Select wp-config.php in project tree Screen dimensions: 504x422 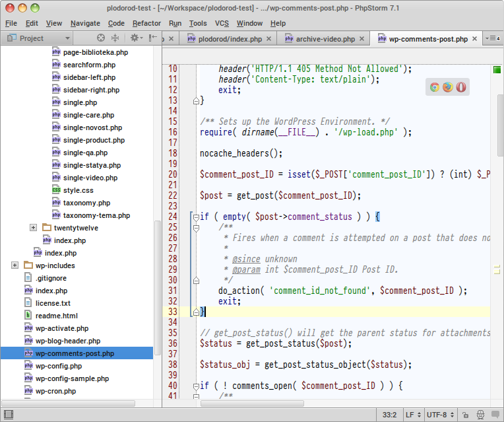tap(58, 366)
